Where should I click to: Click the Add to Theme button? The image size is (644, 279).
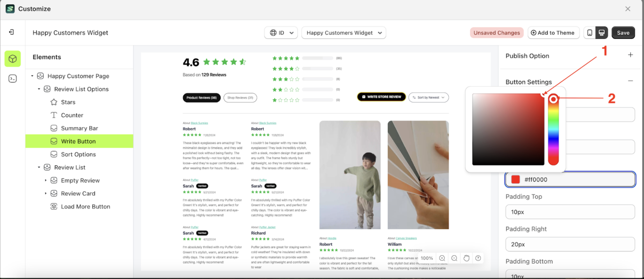click(553, 33)
